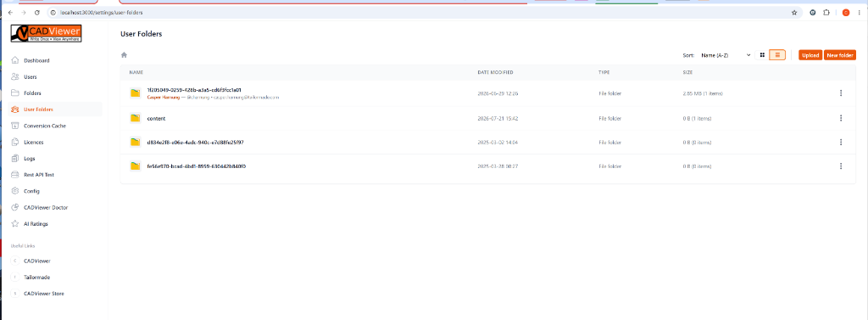
Task: Sort by the DATE MODIFIED column header
Action: click(x=495, y=73)
